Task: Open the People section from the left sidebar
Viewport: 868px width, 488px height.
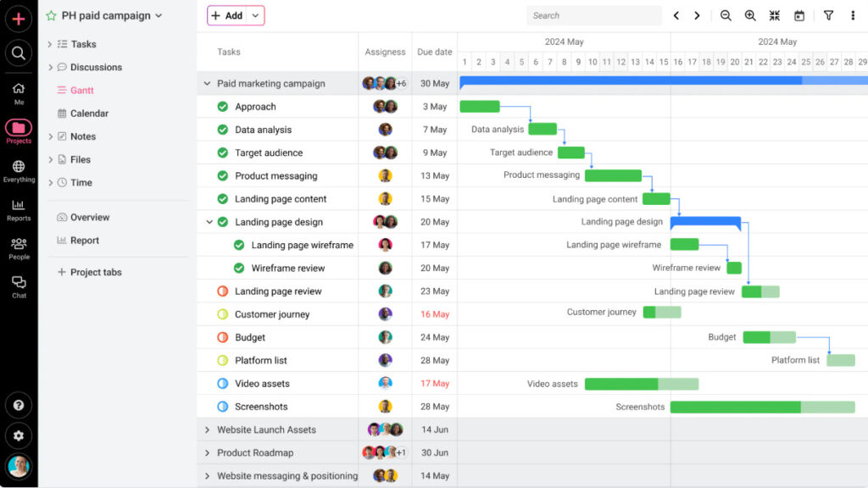Action: (x=19, y=245)
